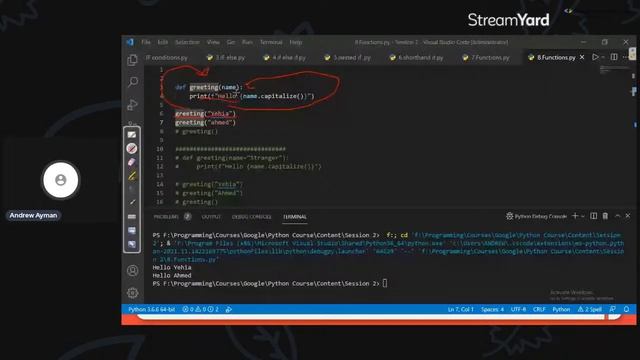Screen dimensions: 640x360
Task: Open the Run menu
Action: click(x=247, y=42)
